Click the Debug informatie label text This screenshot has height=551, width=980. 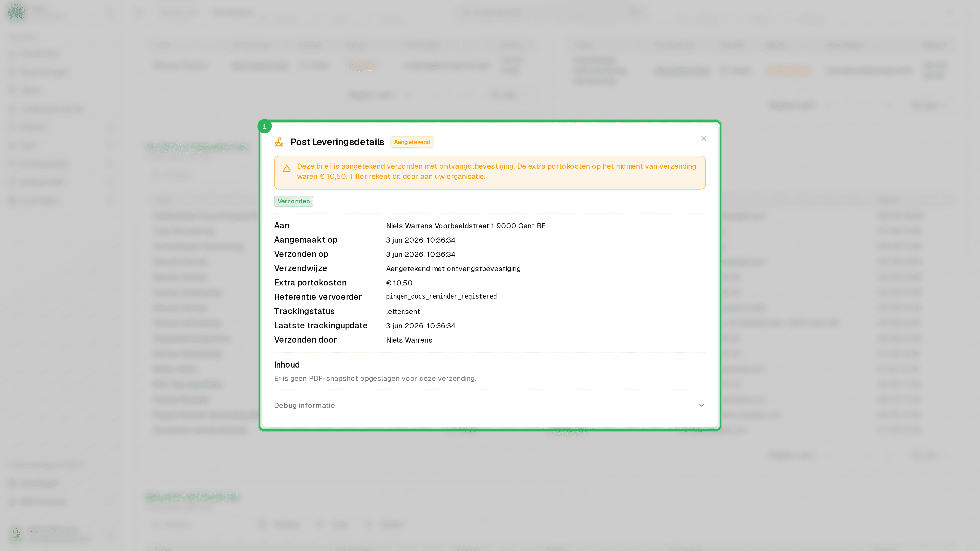[304, 405]
